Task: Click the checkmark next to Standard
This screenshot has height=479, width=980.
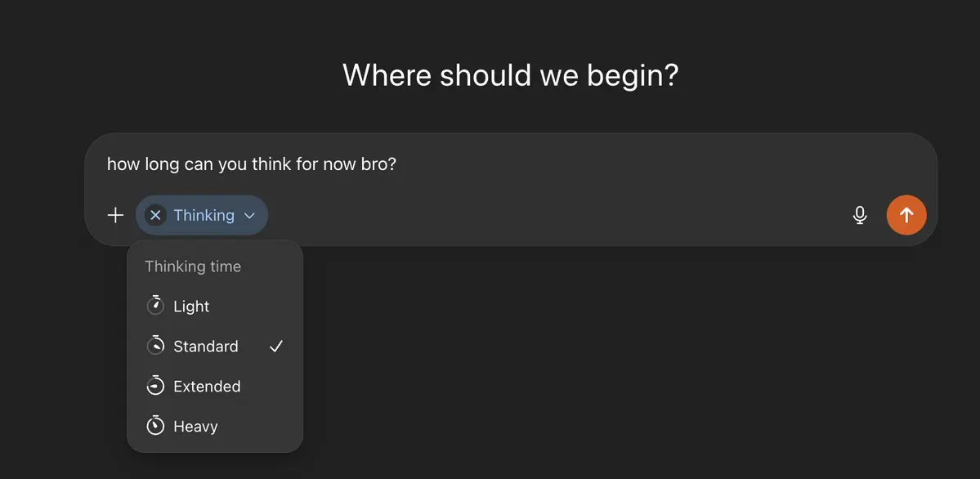Action: [276, 347]
